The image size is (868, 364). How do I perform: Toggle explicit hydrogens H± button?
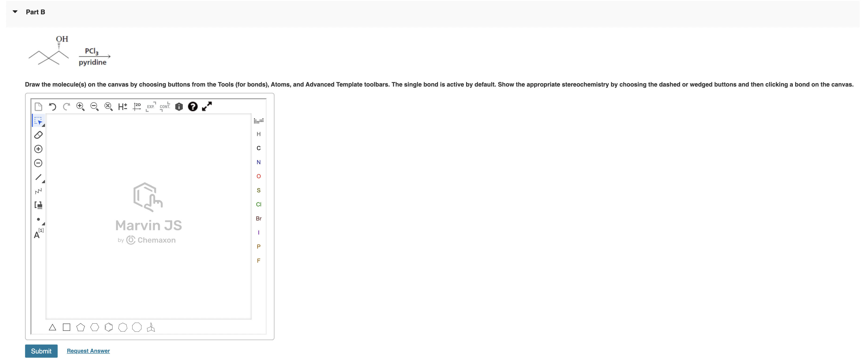(122, 107)
